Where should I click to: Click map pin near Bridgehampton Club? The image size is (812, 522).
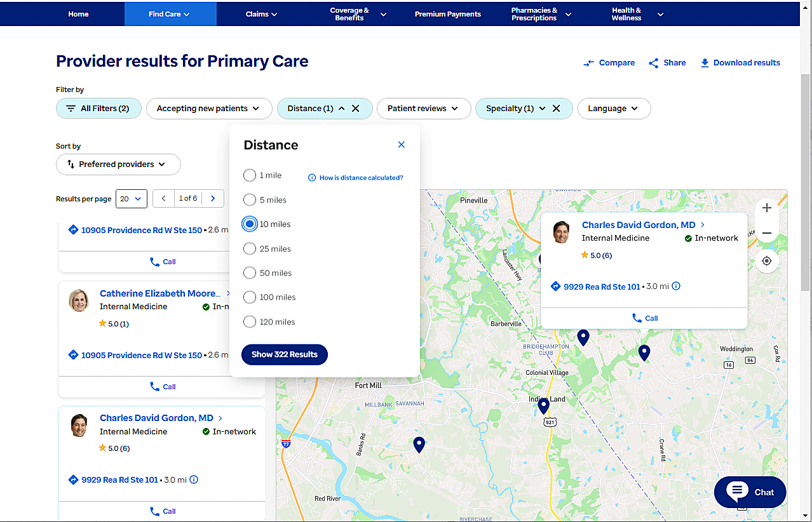(583, 338)
